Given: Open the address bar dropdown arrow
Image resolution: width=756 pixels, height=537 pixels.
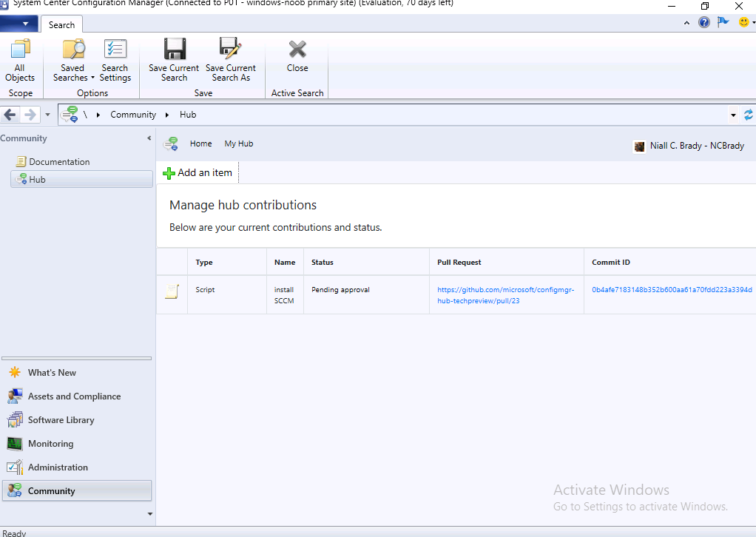Looking at the screenshot, I should 733,115.
